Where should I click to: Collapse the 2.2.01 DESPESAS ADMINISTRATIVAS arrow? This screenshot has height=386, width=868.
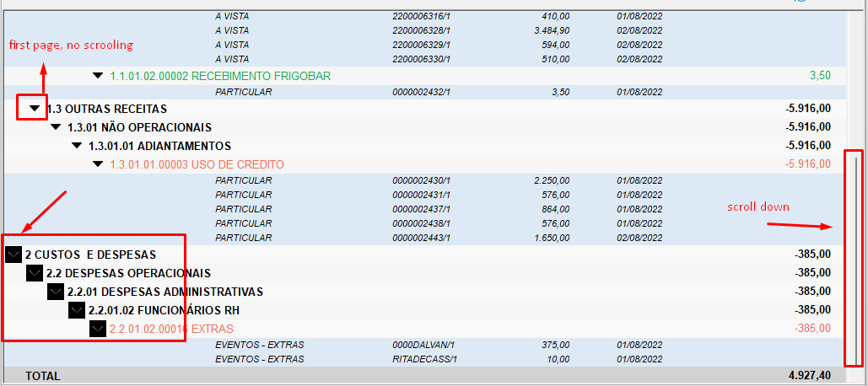(x=56, y=292)
